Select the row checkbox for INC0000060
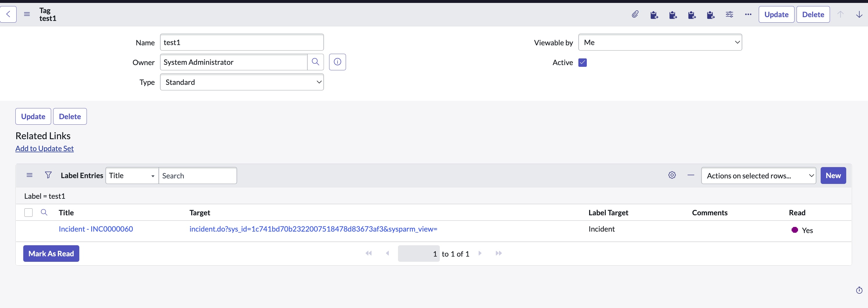 click(x=28, y=229)
